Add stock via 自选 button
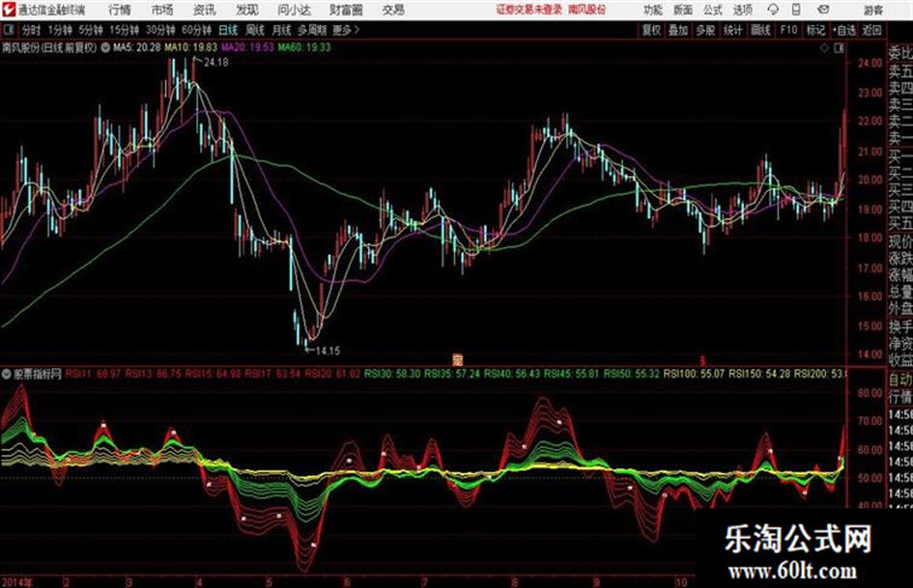Screen dimensions: 913x588 click(x=844, y=30)
